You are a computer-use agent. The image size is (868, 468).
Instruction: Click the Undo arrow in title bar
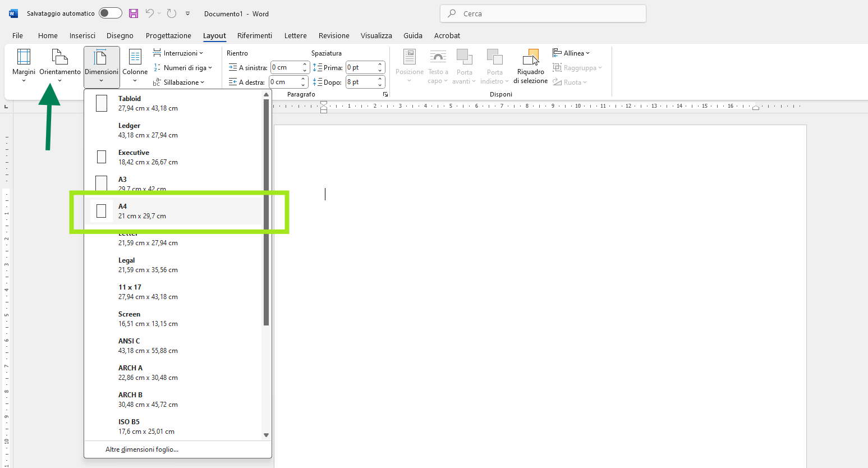coord(149,13)
